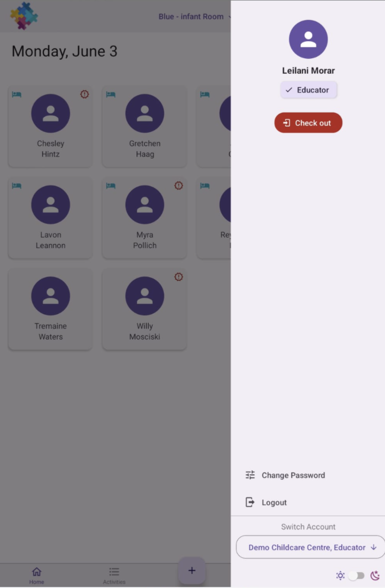Image resolution: width=385 pixels, height=588 pixels.
Task: Click the alert icon on Willy Mosciski card
Action: pyautogui.click(x=179, y=277)
